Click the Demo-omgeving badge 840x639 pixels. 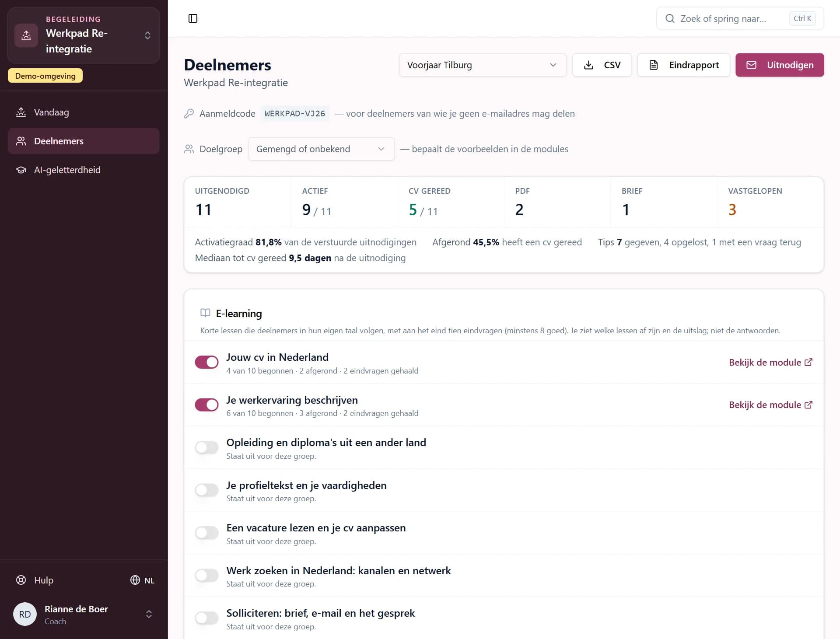click(x=45, y=76)
